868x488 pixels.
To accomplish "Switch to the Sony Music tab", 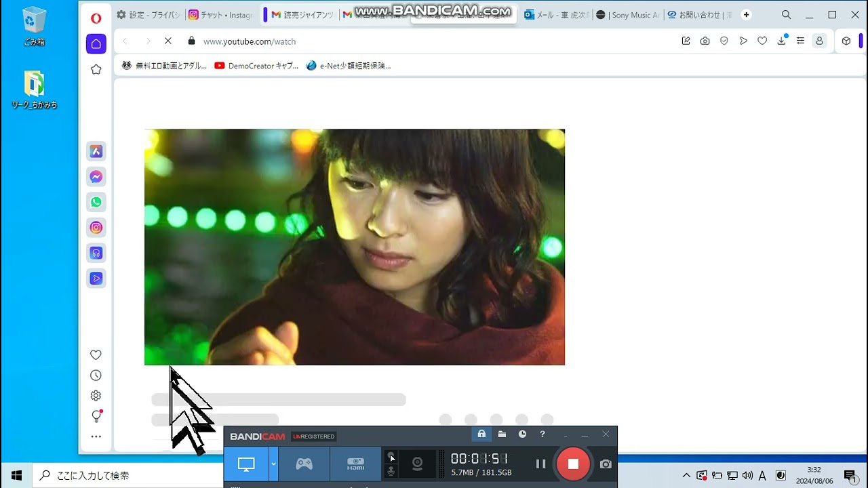I will pos(627,15).
